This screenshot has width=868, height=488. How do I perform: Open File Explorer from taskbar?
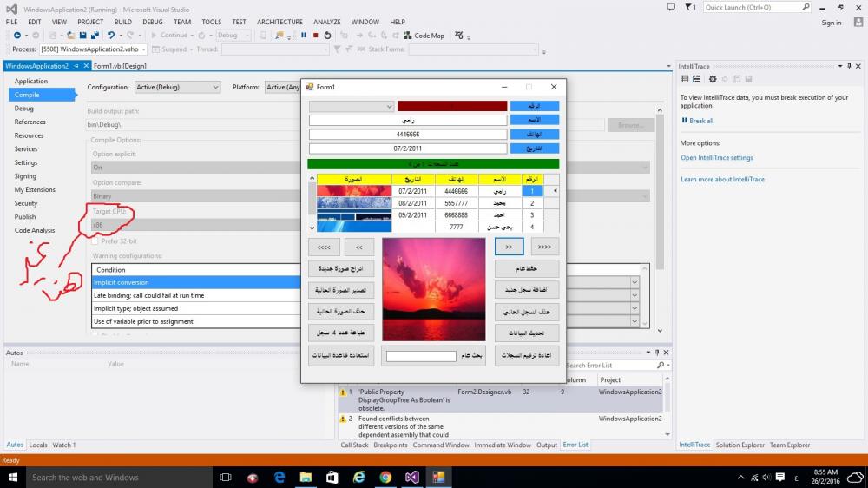pos(306,477)
